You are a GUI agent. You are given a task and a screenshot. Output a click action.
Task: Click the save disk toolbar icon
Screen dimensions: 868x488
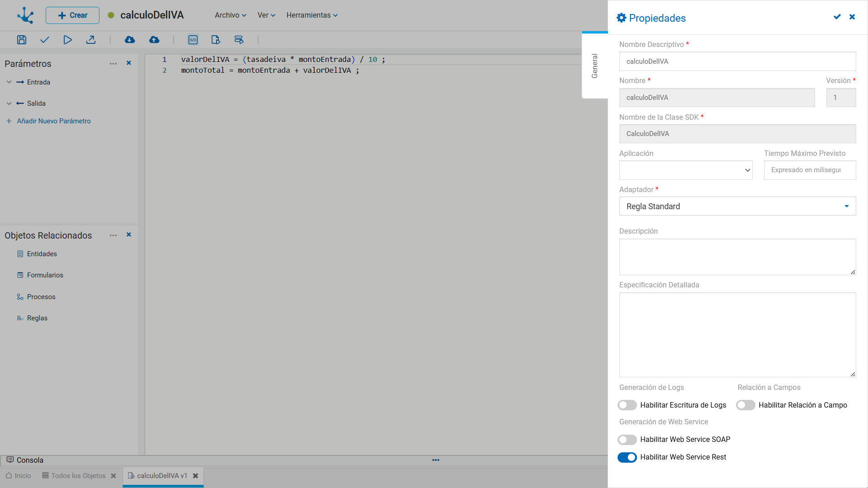pos(22,40)
